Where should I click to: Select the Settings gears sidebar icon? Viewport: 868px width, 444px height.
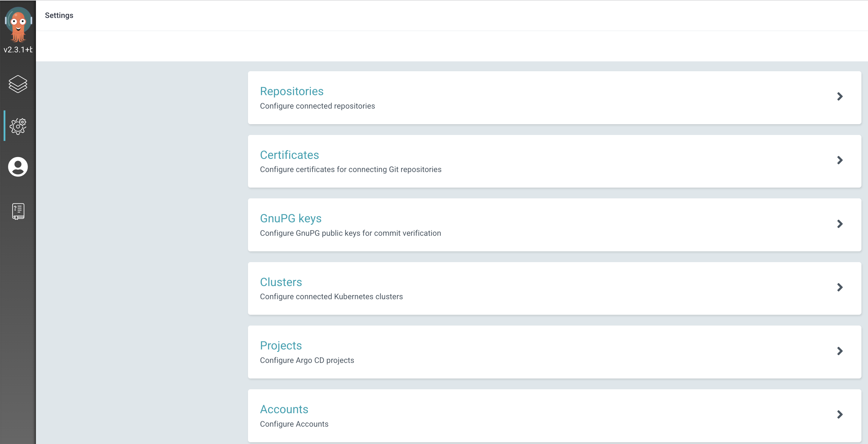[x=18, y=126]
